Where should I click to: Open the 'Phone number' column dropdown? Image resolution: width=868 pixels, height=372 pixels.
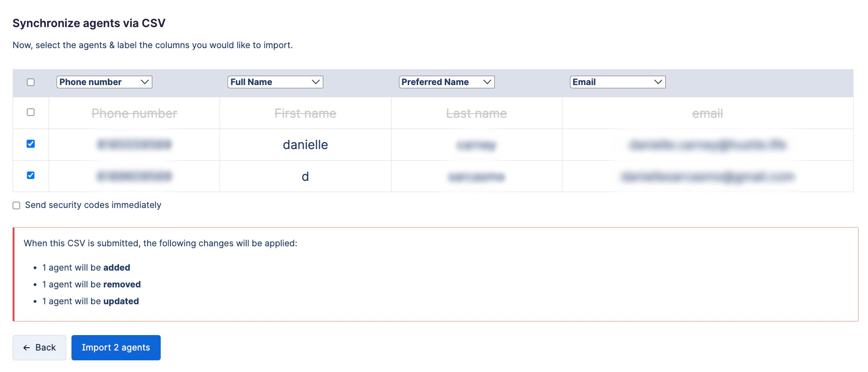click(104, 82)
